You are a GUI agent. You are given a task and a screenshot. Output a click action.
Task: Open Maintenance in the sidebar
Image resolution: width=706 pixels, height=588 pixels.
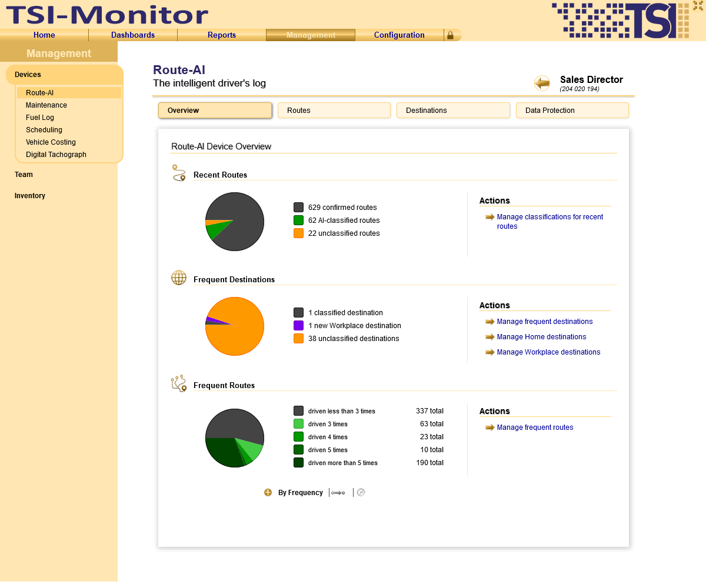click(46, 105)
